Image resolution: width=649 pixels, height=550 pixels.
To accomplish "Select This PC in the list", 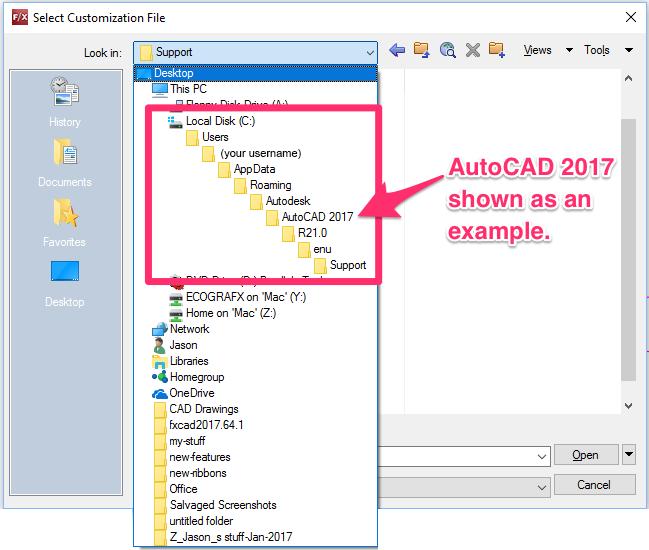I will click(179, 89).
